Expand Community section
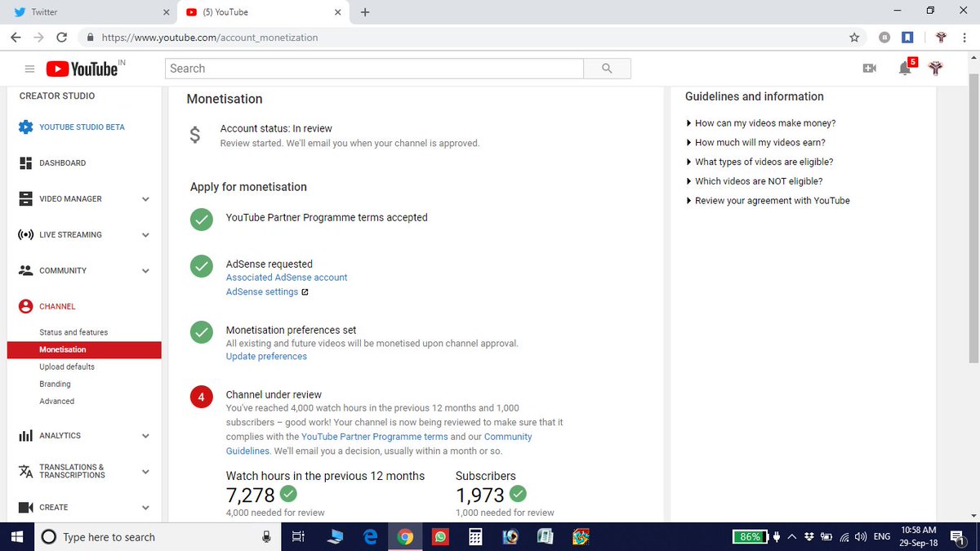This screenshot has height=551, width=980. [145, 271]
